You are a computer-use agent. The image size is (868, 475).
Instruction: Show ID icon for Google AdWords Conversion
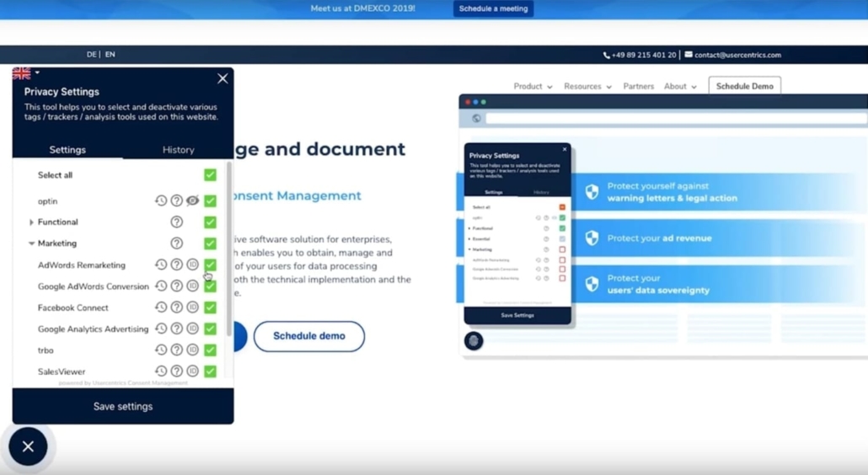click(193, 286)
